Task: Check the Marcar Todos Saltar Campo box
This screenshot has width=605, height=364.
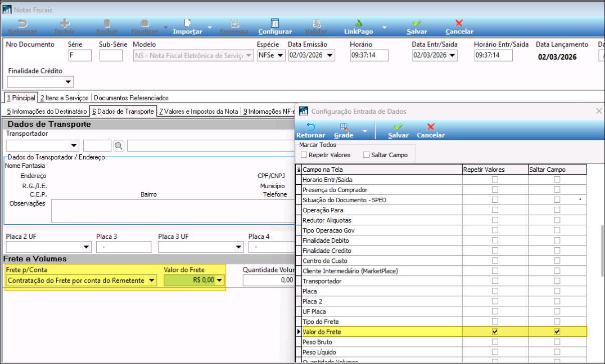Action: [x=366, y=155]
